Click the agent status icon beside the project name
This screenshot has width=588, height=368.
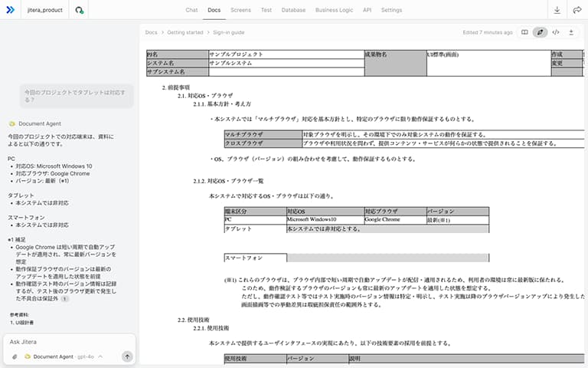(79, 10)
